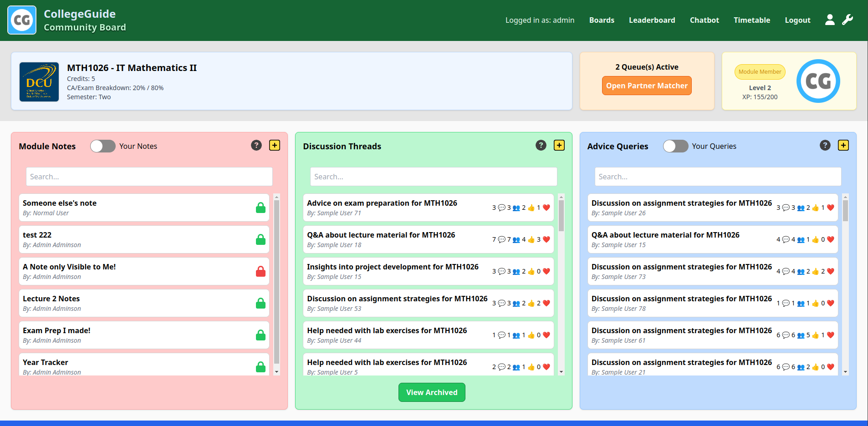
Task: Open the Boards menu item
Action: point(602,20)
